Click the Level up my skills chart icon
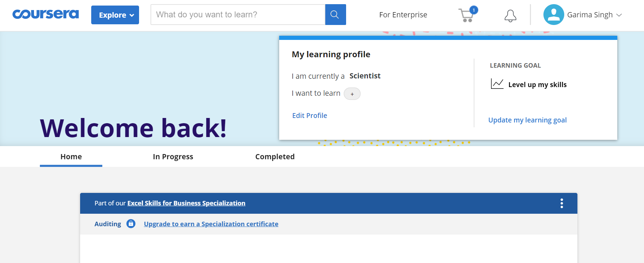The height and width of the screenshot is (263, 644). [497, 84]
